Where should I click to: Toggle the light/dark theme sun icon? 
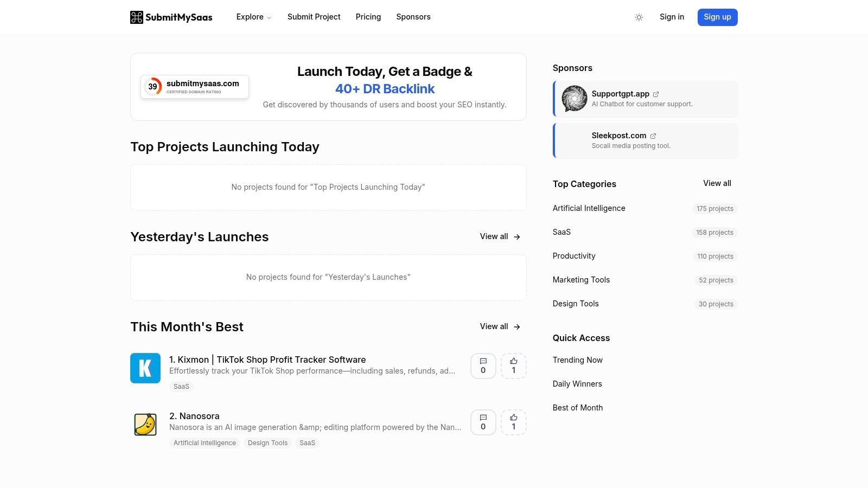tap(639, 17)
